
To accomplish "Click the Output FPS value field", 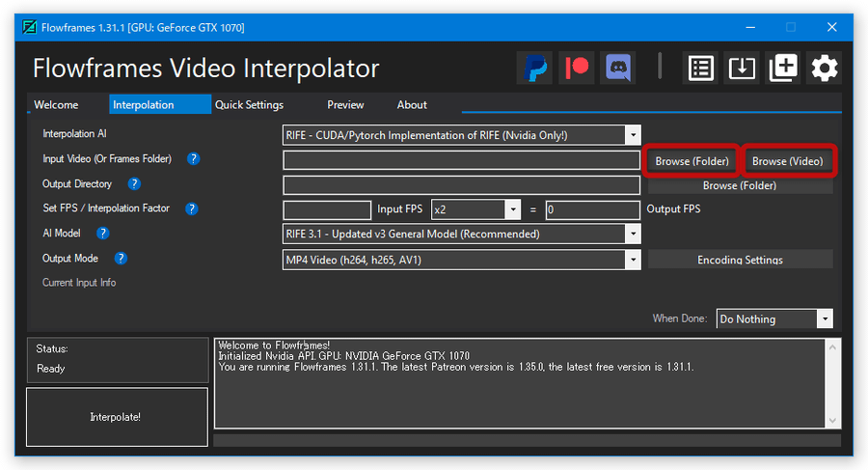I will pos(592,210).
